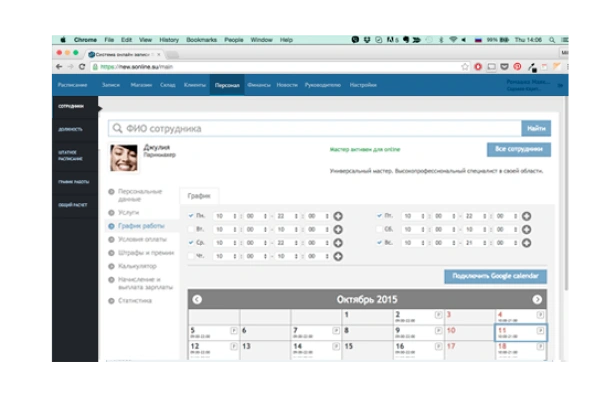Enable the Tuesday (Вт.) checkbox

tap(191, 229)
